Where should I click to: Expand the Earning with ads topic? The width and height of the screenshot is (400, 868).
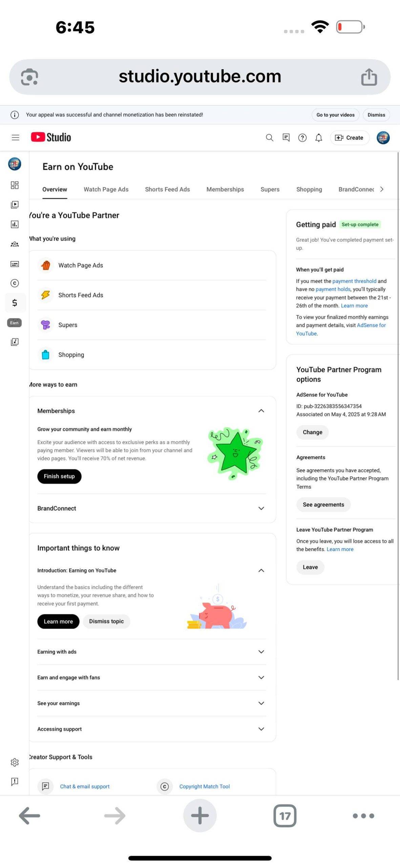point(261,652)
